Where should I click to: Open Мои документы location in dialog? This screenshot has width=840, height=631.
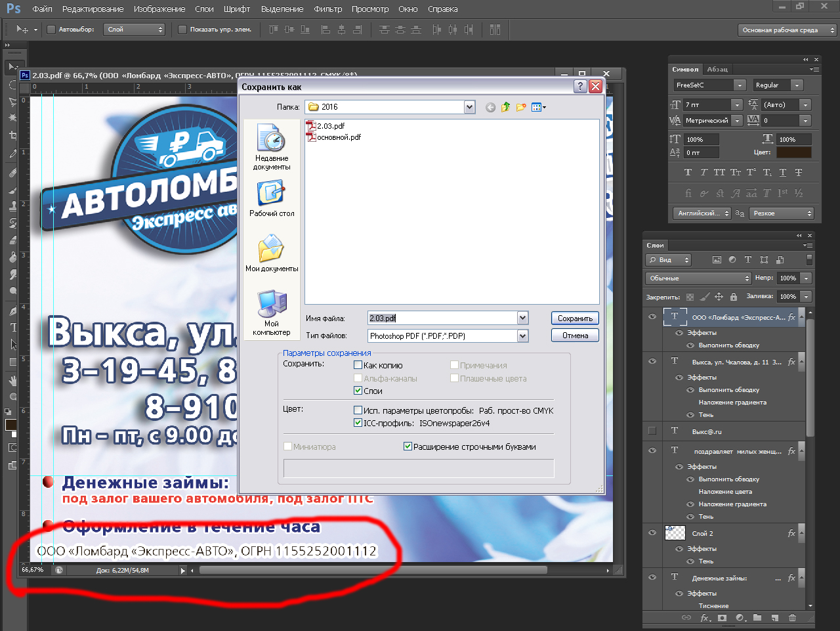[x=272, y=253]
